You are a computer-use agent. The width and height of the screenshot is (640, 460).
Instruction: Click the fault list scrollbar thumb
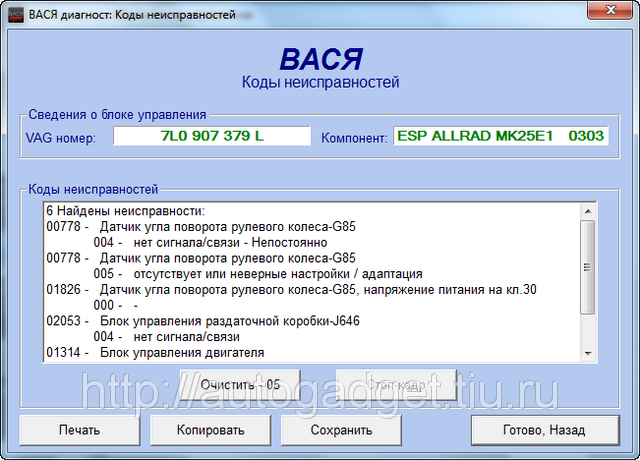tap(588, 267)
